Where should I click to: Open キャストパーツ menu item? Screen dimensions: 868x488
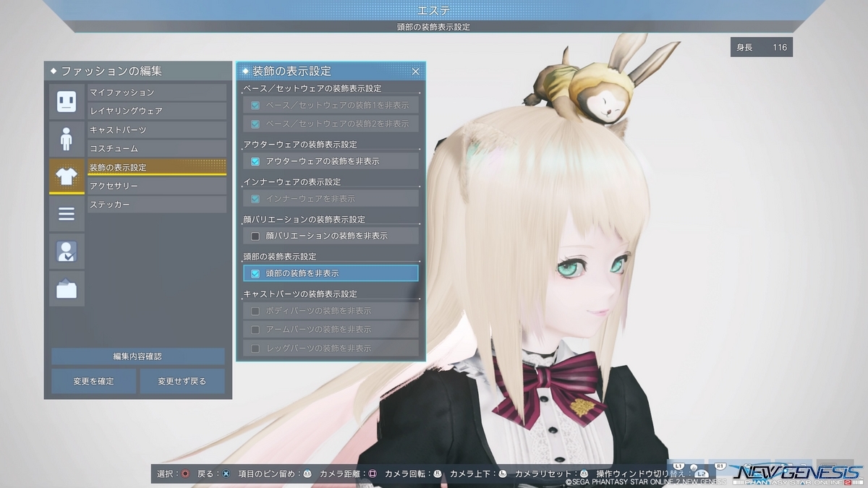tap(157, 130)
